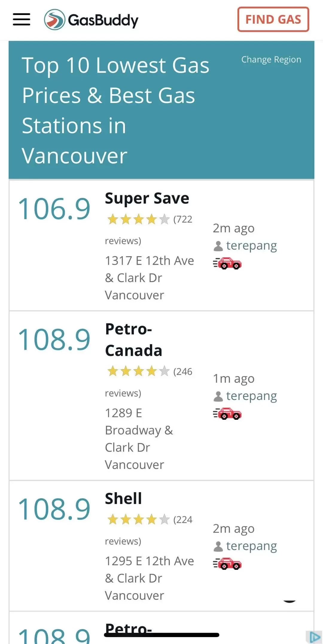323x644 pixels.
Task: Open the 1317 E 12th Ave address
Action: click(x=150, y=278)
